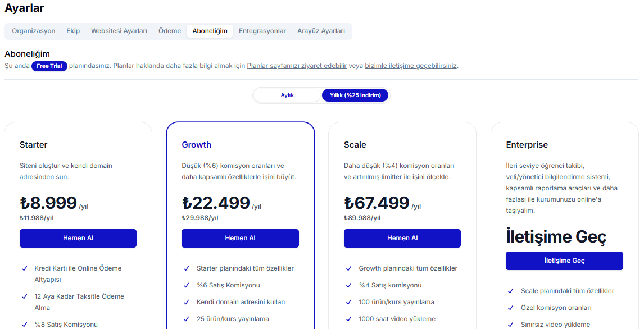Switch to the Ekip tab
The width and height of the screenshot is (644, 329).
73,31
